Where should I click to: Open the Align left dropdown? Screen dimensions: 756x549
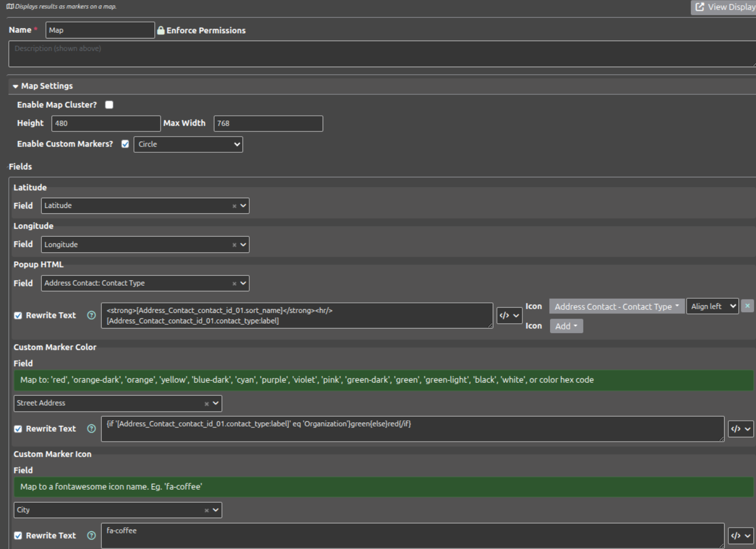(x=713, y=307)
